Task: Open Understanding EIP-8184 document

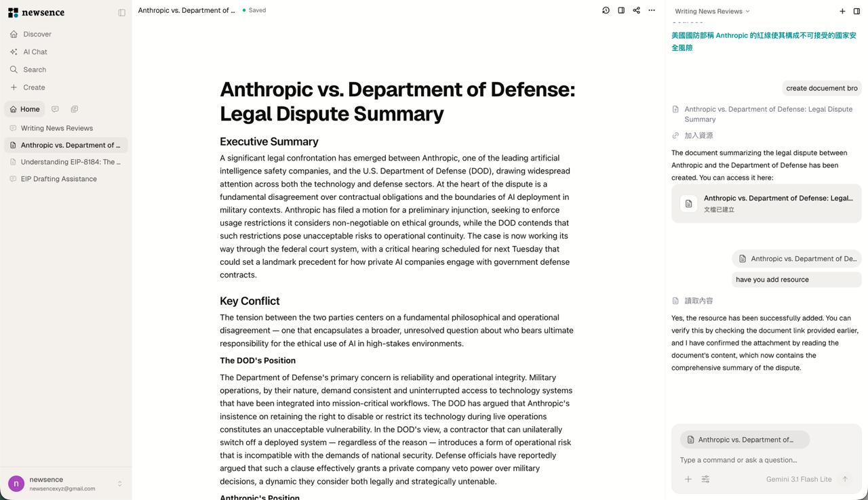Action: (70, 162)
